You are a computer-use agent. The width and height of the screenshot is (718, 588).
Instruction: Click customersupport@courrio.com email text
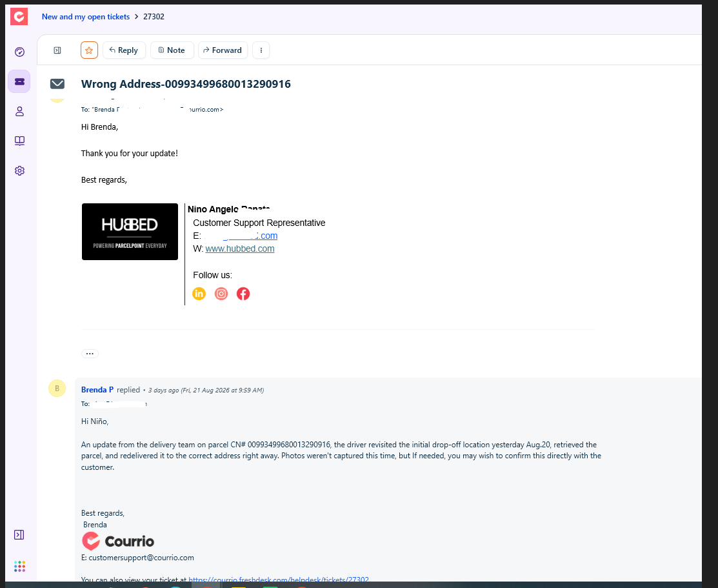pyautogui.click(x=141, y=558)
